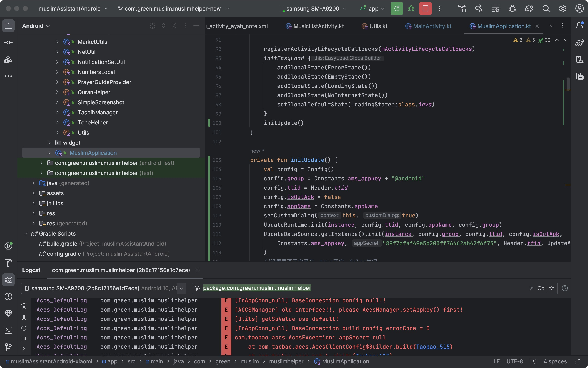588x368 pixels.
Task: Open samsung SM-A9200 device selector in toolbar
Action: pos(313,9)
